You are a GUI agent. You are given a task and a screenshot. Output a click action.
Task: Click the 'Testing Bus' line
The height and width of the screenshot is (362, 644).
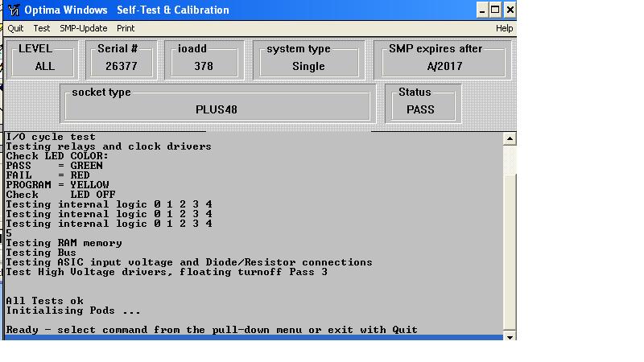[x=41, y=253]
